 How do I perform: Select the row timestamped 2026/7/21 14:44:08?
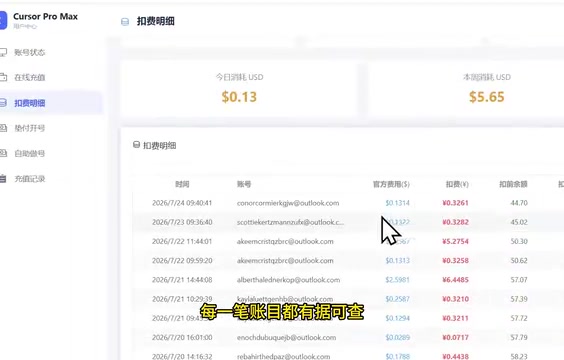coord(348,280)
